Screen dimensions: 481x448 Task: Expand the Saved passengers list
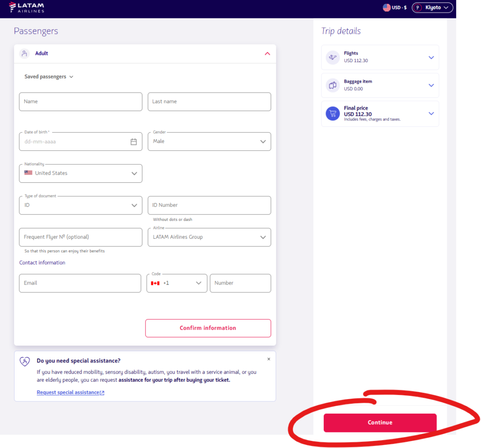(49, 77)
